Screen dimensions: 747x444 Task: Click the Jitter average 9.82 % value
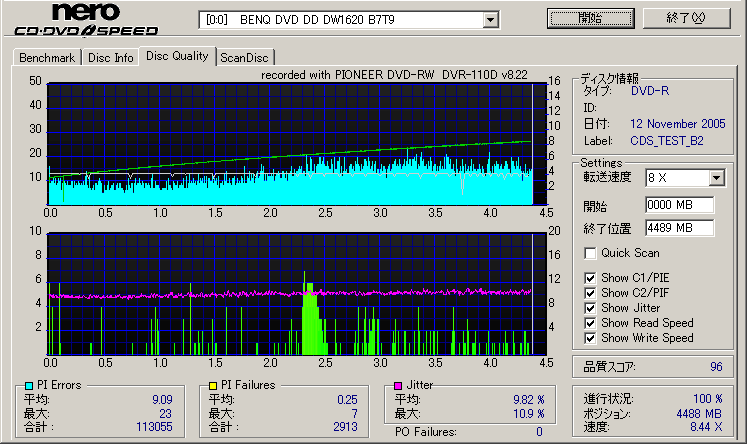(529, 400)
